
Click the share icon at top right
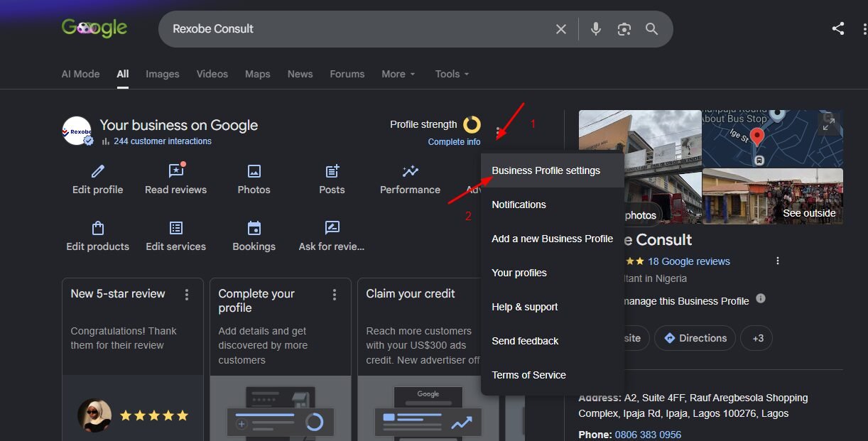click(838, 28)
